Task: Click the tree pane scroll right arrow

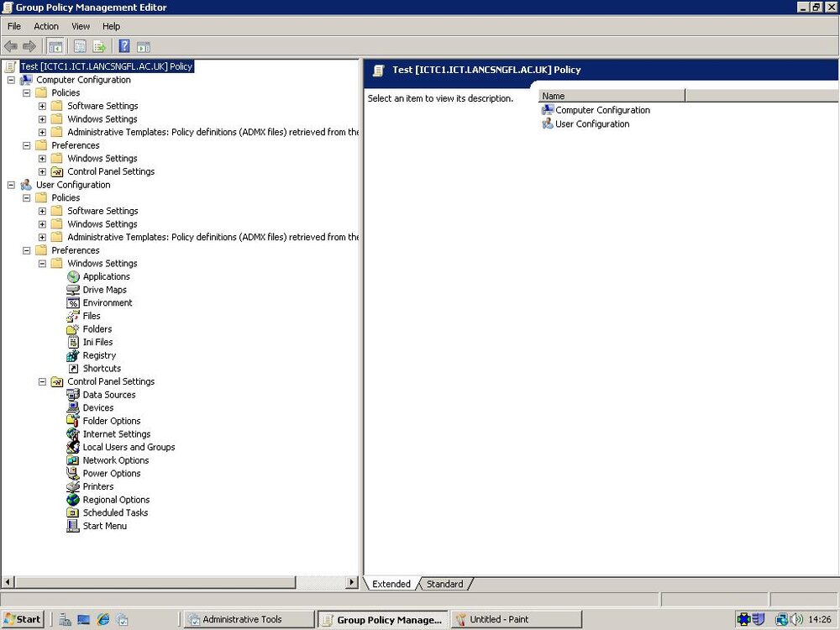Action: point(353,582)
